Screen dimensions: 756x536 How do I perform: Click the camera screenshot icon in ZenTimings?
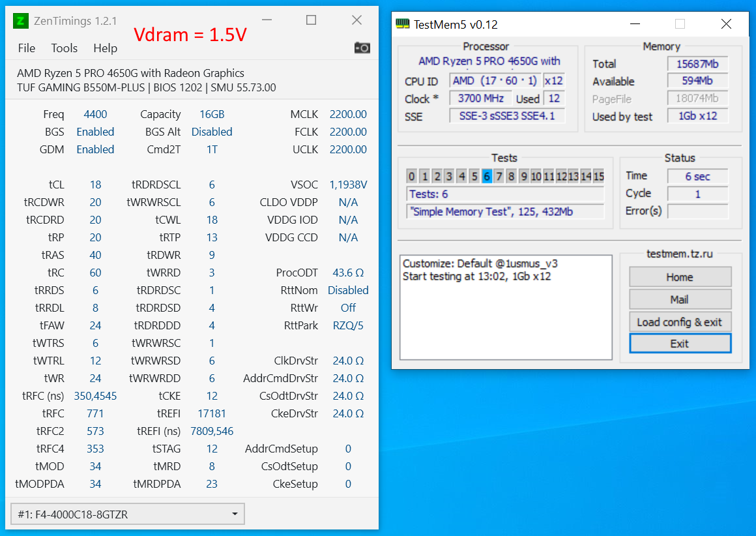click(362, 48)
